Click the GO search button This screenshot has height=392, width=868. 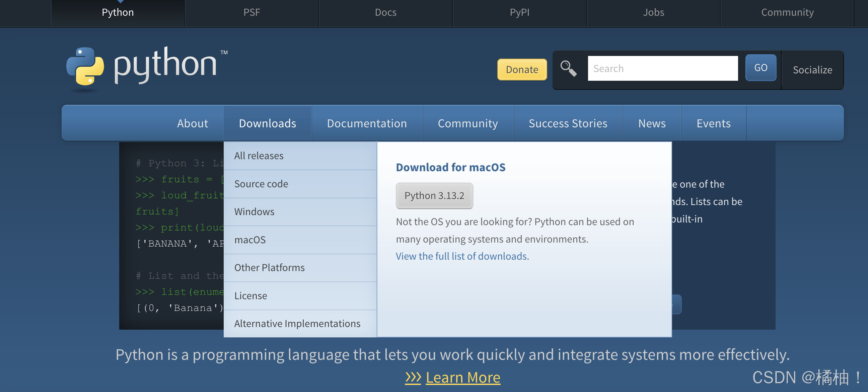[761, 68]
